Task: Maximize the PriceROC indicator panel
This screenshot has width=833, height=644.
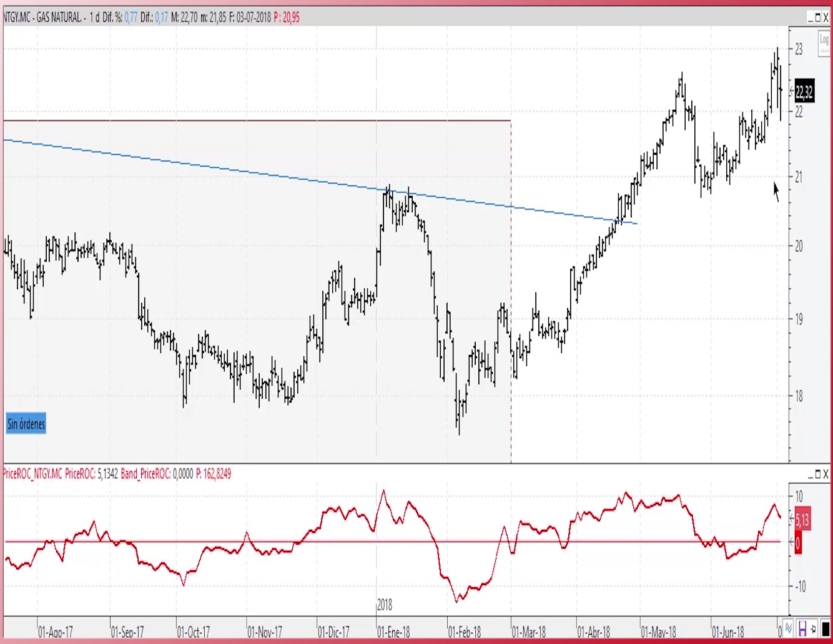Action: (817, 475)
